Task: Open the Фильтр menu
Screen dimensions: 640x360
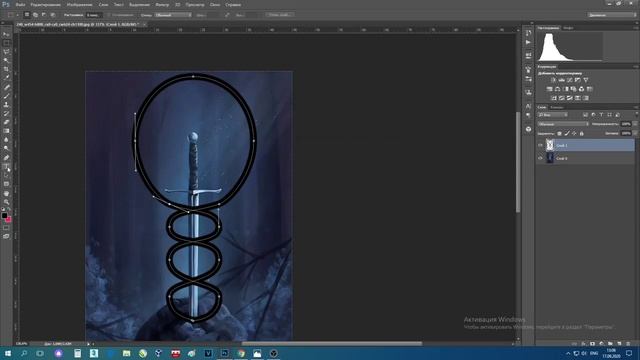Action: [x=162, y=5]
